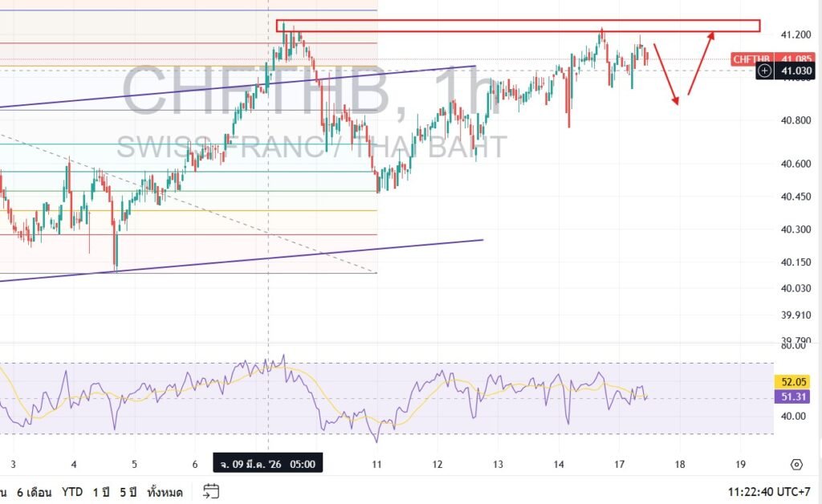The image size is (822, 504).
Task: Set time range to 5 ปี
Action: 128,492
